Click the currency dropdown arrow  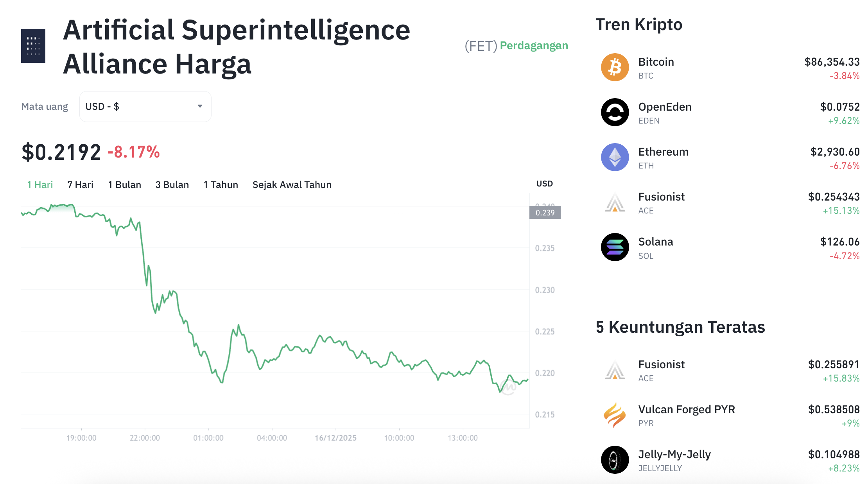click(200, 106)
